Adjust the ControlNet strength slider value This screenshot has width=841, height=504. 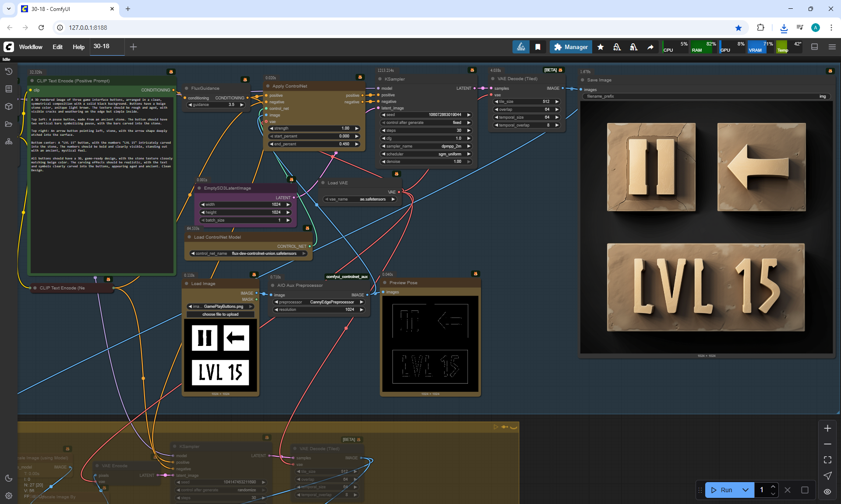point(314,128)
